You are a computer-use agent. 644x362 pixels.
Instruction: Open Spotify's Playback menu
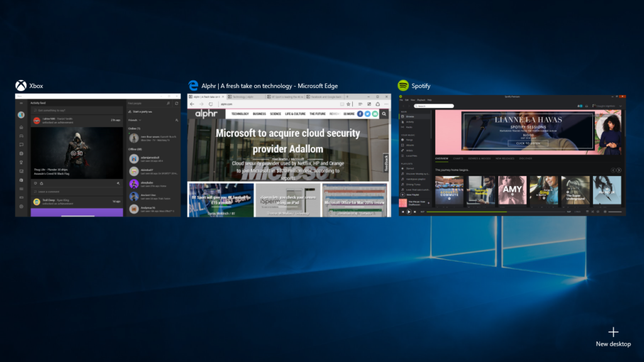tap(423, 100)
